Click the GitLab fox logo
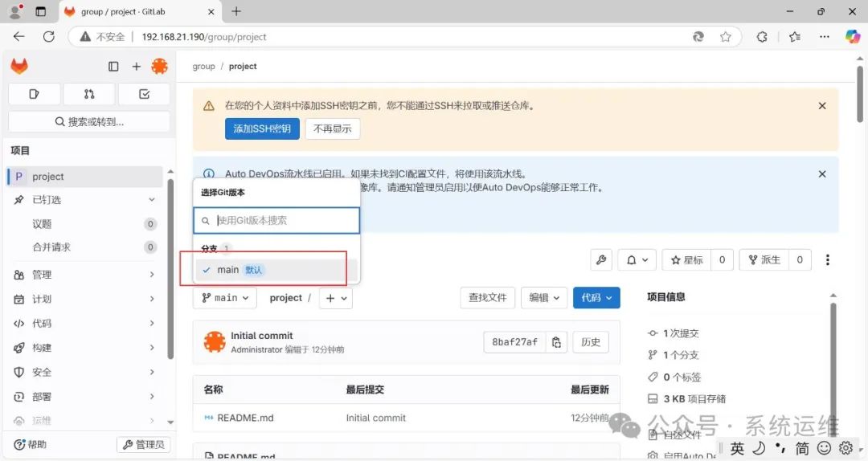The height and width of the screenshot is (461, 868). point(19,67)
